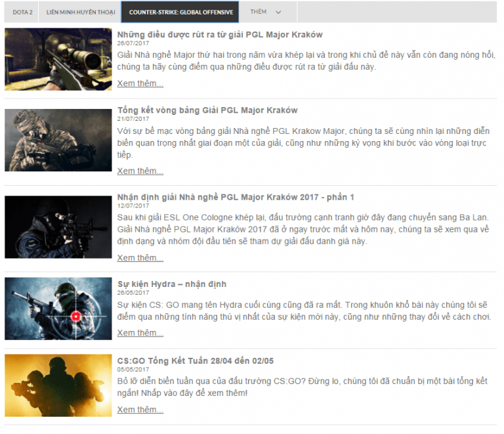Click 'Xem thêm...' under the 12/07/2017 article
This screenshot has width=504, height=434.
[140, 258]
